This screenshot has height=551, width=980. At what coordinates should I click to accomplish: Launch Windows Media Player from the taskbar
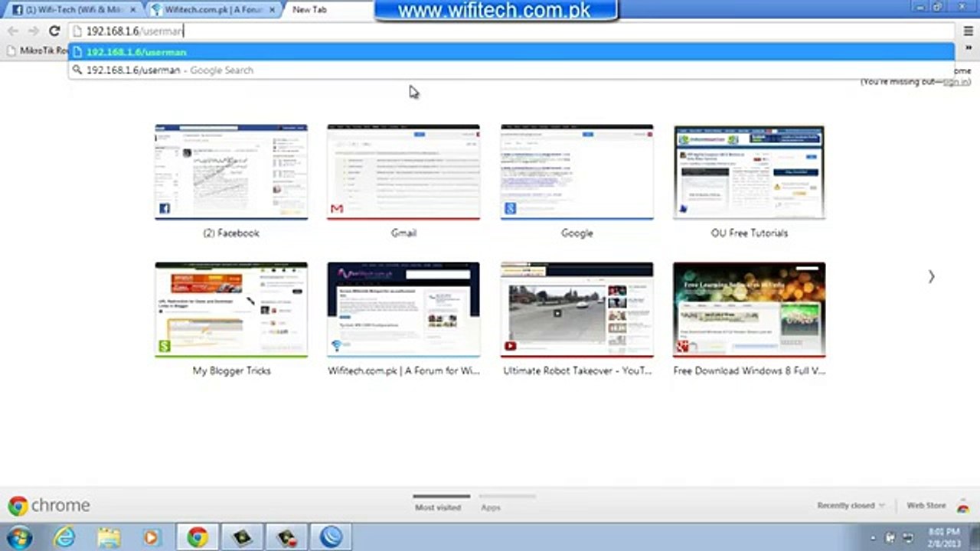152,537
